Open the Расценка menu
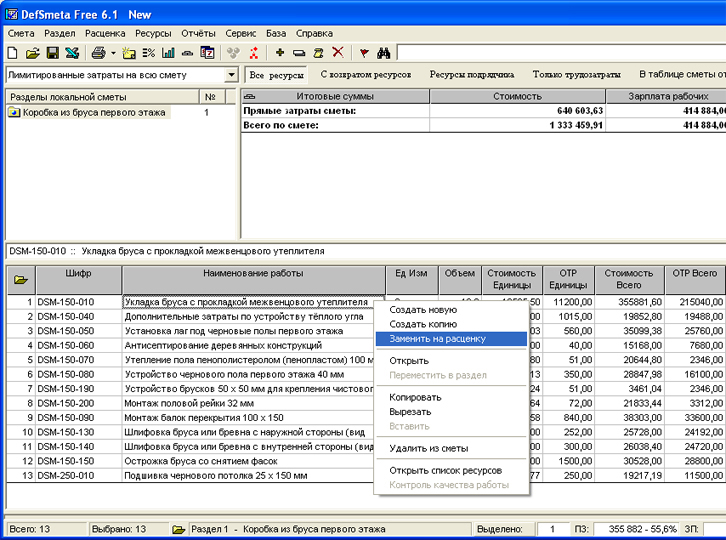Image resolution: width=726 pixels, height=540 pixels. [x=105, y=33]
